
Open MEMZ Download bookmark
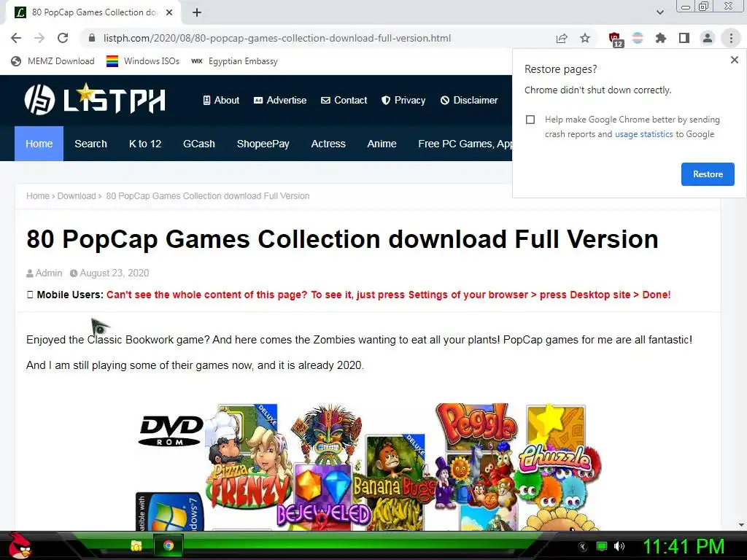coord(53,61)
